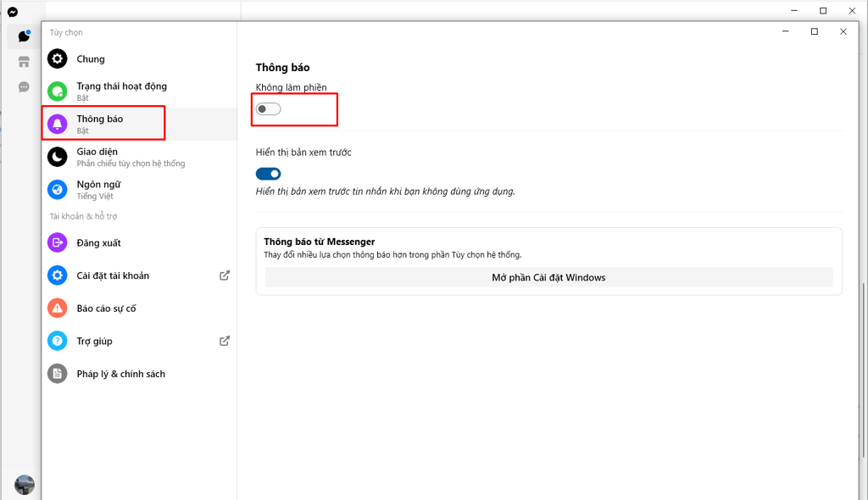868x500 pixels.
Task: Open the Chats icon in left sidebar
Action: point(24,36)
